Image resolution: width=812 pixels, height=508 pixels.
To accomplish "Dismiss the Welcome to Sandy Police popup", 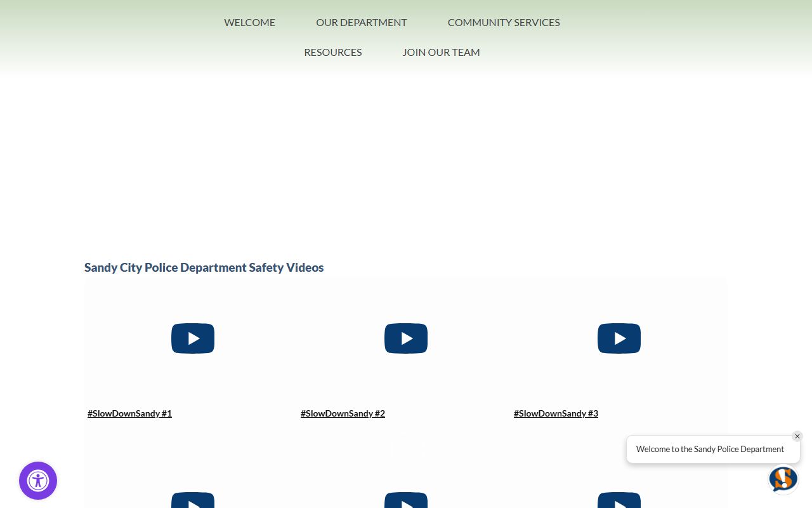I will click(797, 436).
